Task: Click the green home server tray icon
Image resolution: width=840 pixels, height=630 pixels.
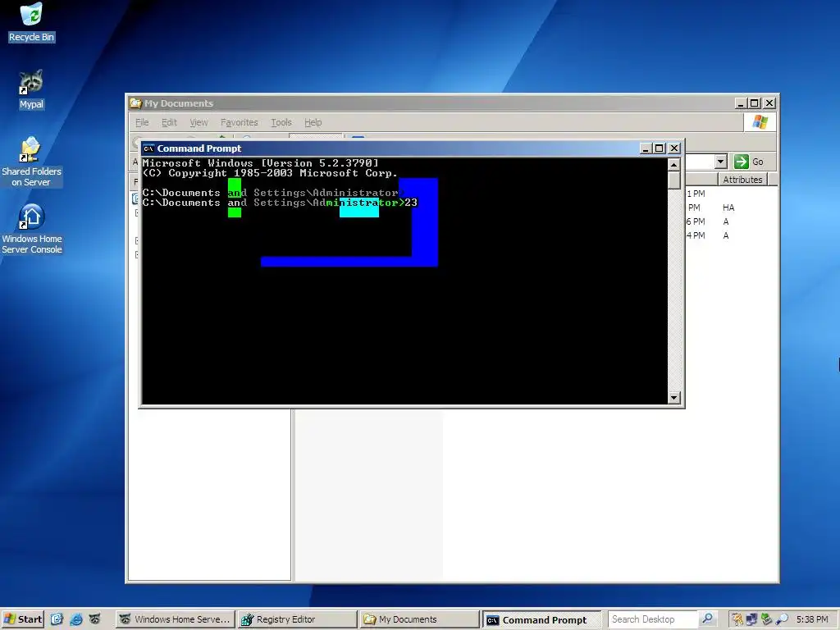Action: click(767, 619)
